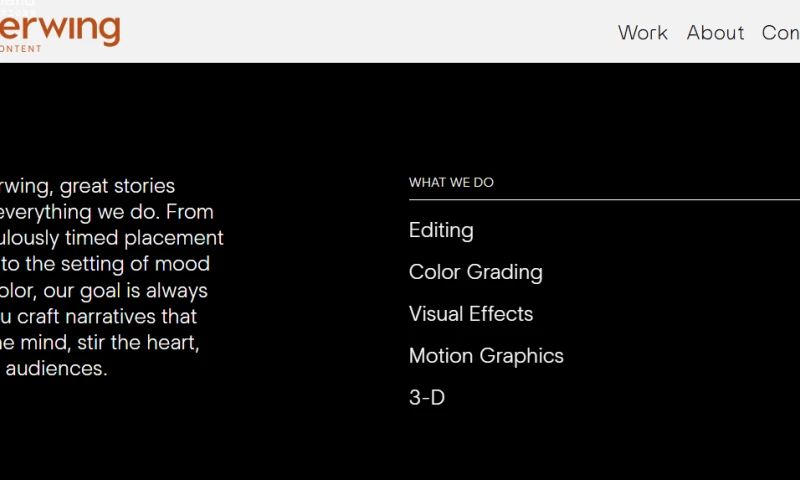Open the partially visible 'Con' nav item
Screen dimensions: 800x480
(780, 32)
